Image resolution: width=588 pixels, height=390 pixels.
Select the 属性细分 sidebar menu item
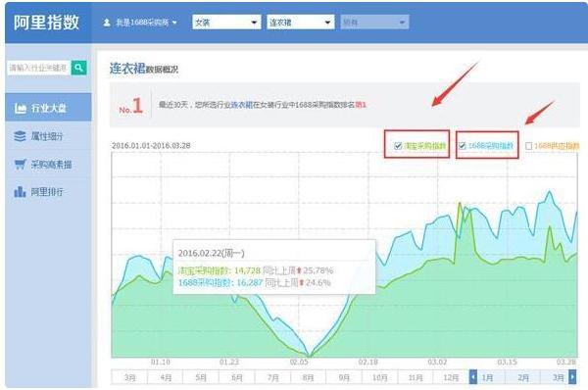48,136
